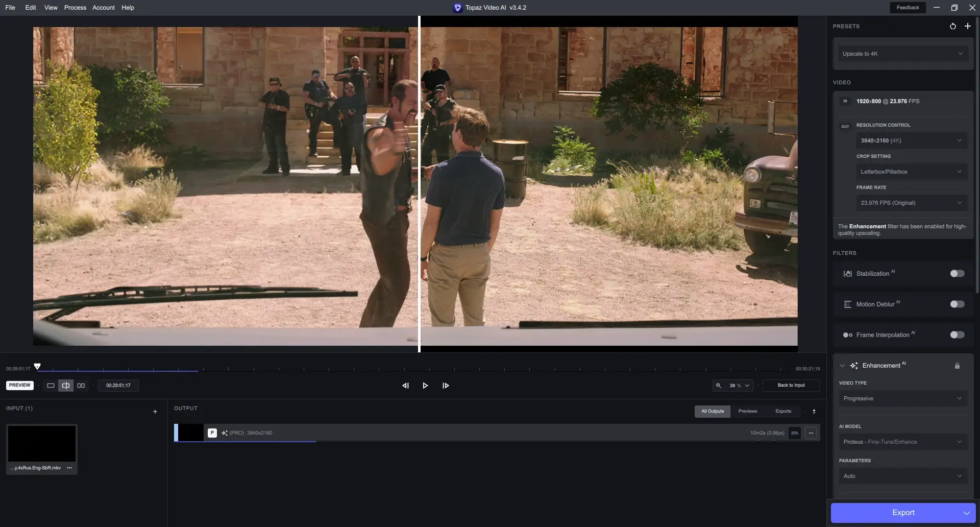Click the Topaz Video AI logo icon
The height and width of the screenshot is (527, 980).
click(x=457, y=8)
